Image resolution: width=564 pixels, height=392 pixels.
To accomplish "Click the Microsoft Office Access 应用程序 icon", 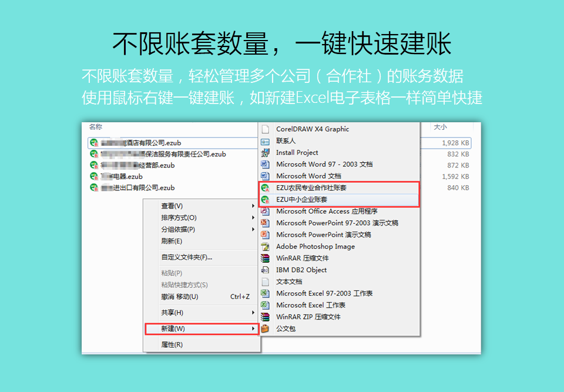I will click(266, 212).
